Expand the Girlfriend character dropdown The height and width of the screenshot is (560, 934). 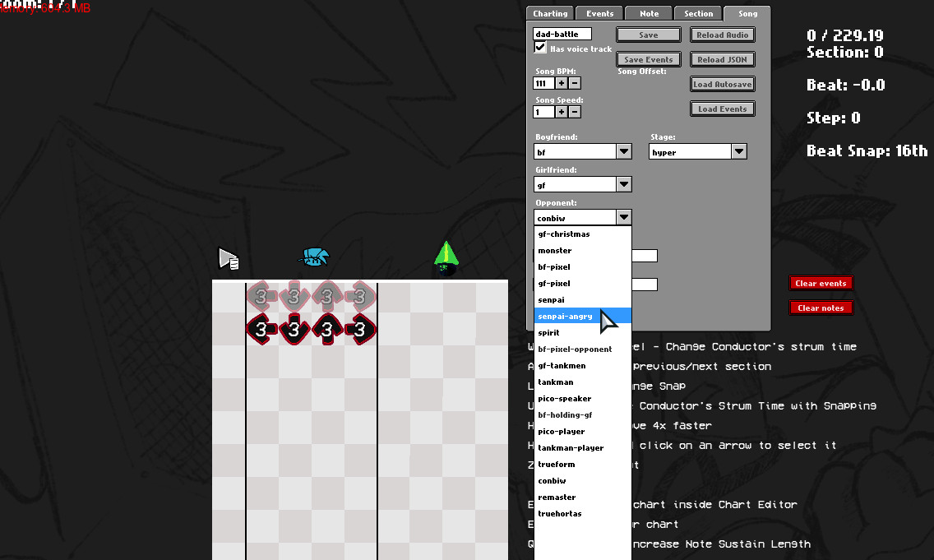[624, 185]
